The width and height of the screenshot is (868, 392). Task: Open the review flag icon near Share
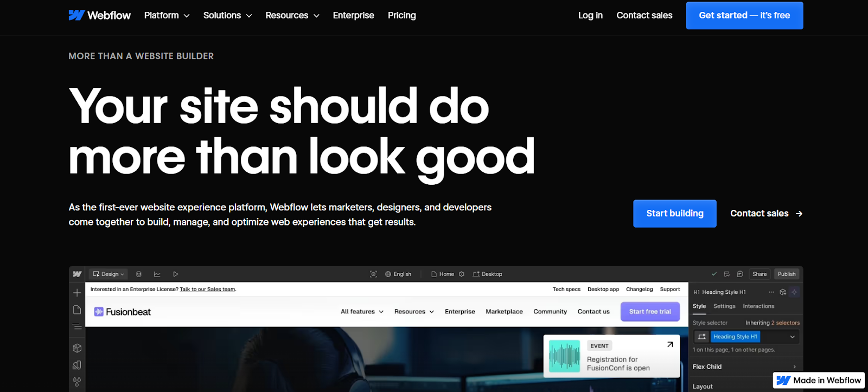click(727, 274)
